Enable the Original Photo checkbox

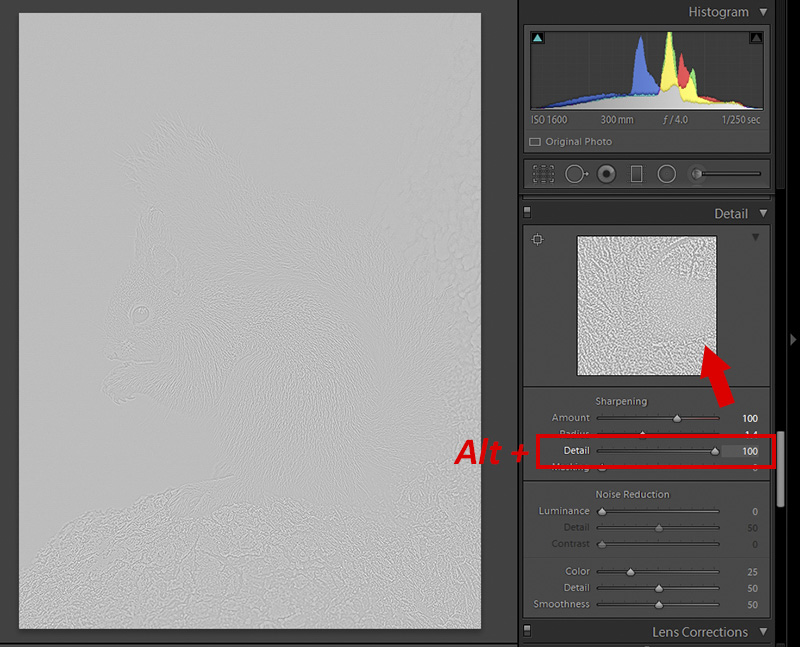tap(536, 141)
